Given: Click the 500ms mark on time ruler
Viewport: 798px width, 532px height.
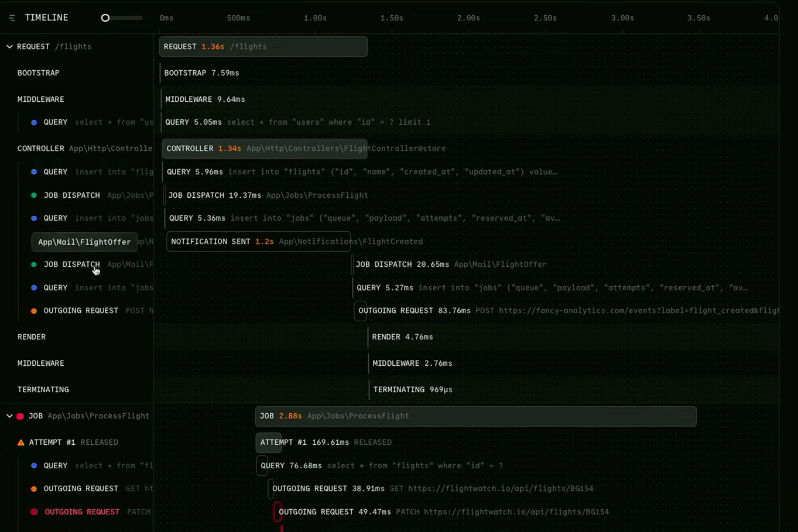Looking at the screenshot, I should pyautogui.click(x=238, y=18).
